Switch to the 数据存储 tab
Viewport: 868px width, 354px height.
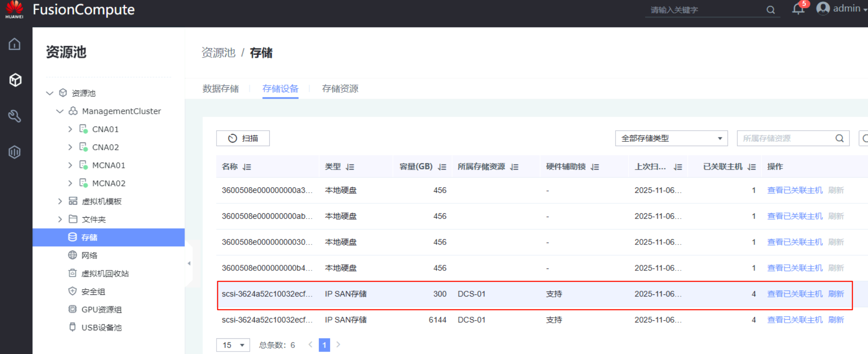(x=220, y=89)
